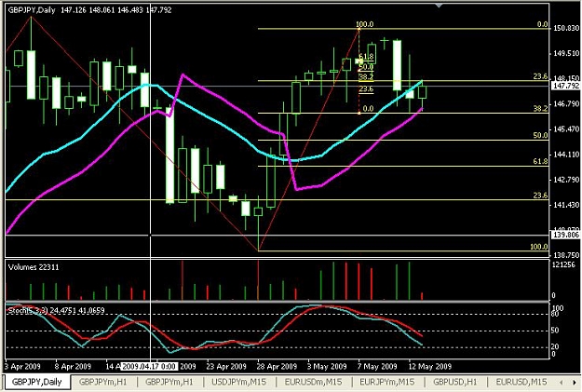Viewport: 582px width, 392px height.
Task: Switch to the EURJPYm,M15 chart tab
Action: [386, 382]
